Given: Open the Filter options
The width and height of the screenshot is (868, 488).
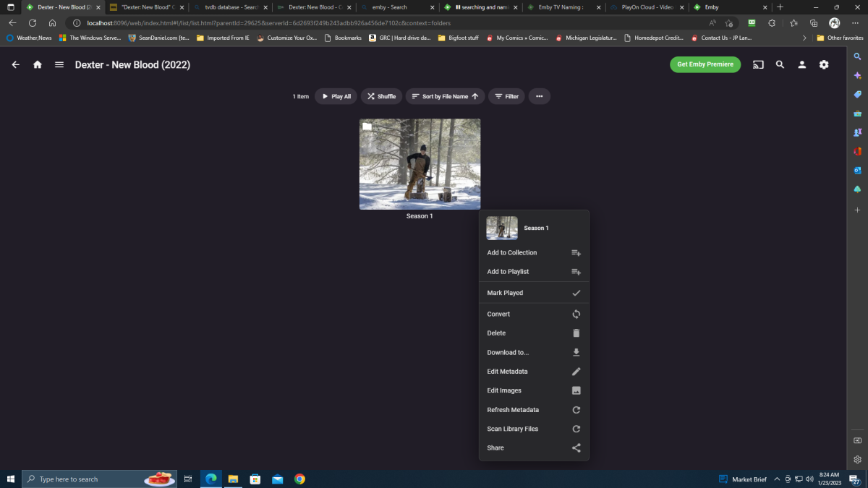Looking at the screenshot, I should (506, 96).
